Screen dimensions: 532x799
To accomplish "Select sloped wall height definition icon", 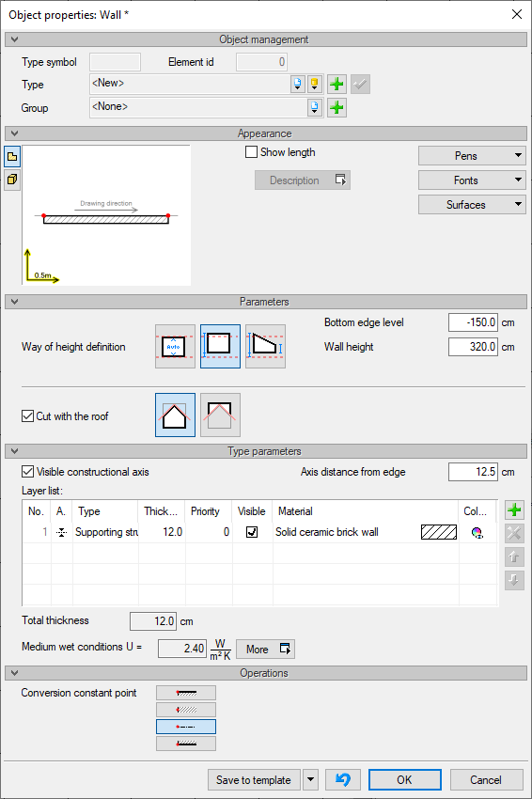I will [265, 347].
